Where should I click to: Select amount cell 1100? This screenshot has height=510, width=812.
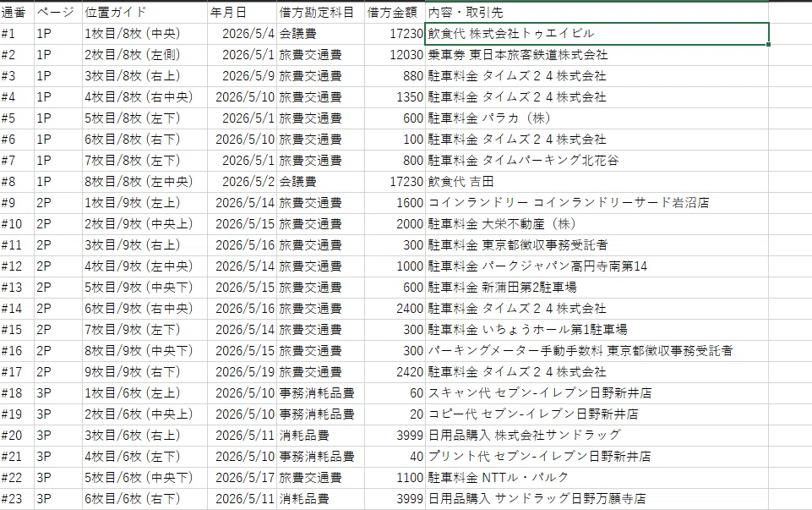[395, 478]
